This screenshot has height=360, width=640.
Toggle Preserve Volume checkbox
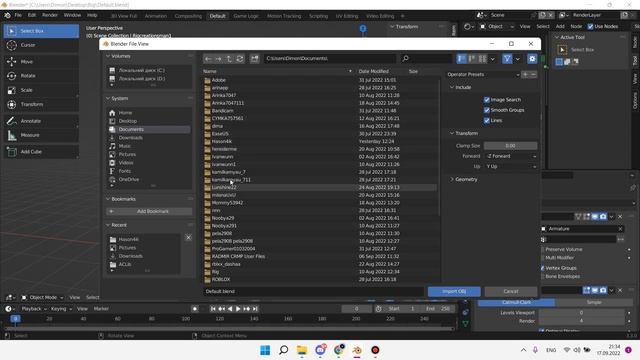(542, 249)
